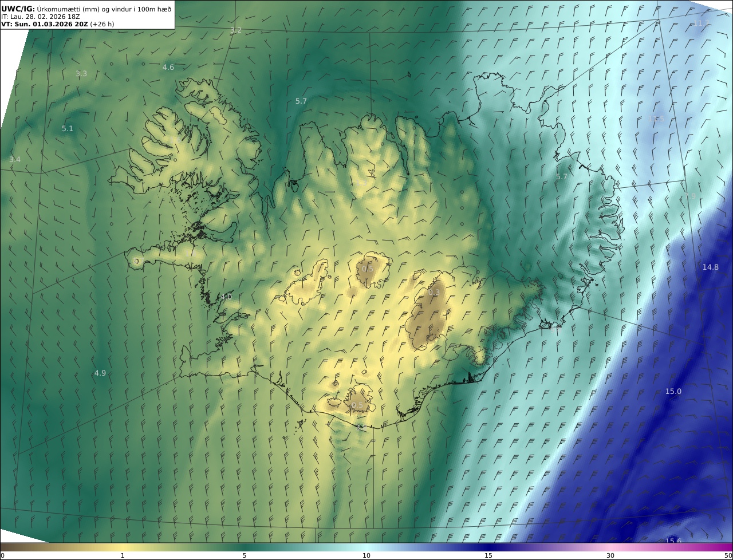Click the 10 tick label on the color bar

[x=366, y=555]
